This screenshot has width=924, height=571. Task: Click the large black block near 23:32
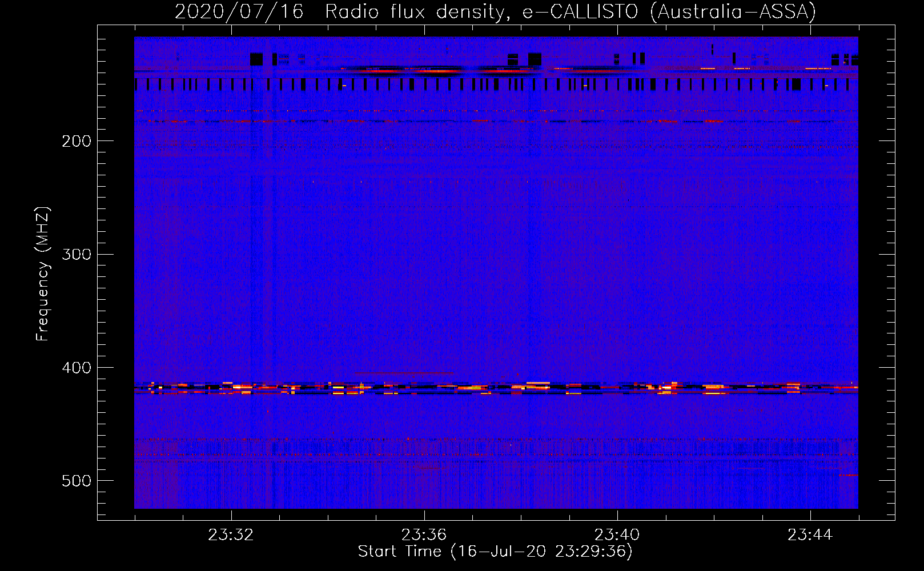tap(256, 59)
